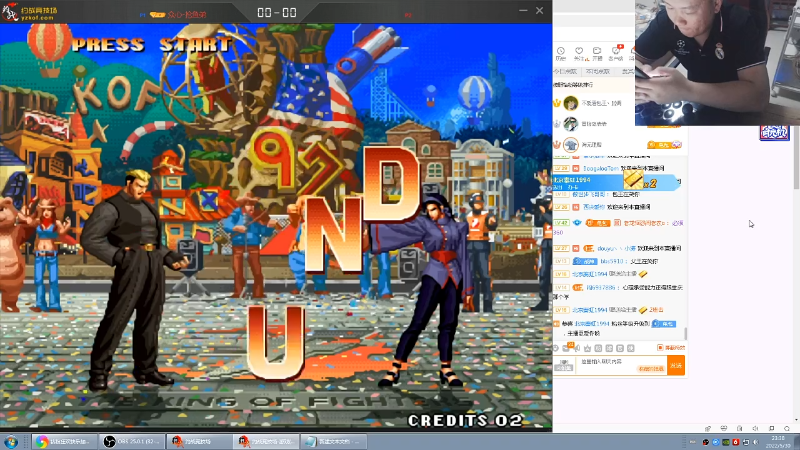Click the blue badge beside blos5910
This screenshot has height=450, width=800.
[585, 261]
